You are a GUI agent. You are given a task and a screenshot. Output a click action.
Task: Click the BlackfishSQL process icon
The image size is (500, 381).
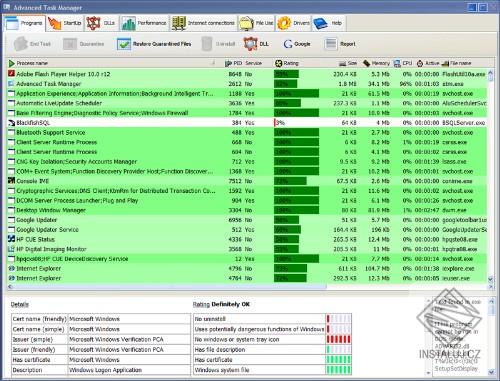point(11,123)
